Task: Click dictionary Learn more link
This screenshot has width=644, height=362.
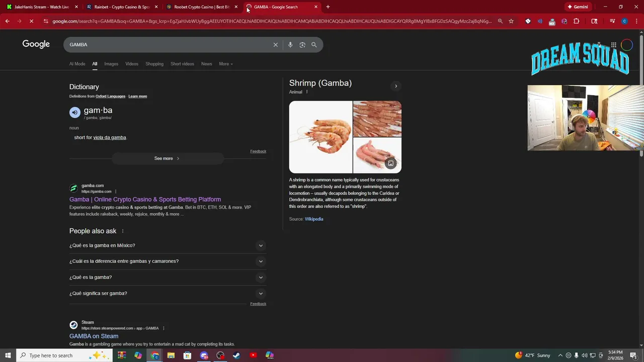Action: pyautogui.click(x=137, y=97)
